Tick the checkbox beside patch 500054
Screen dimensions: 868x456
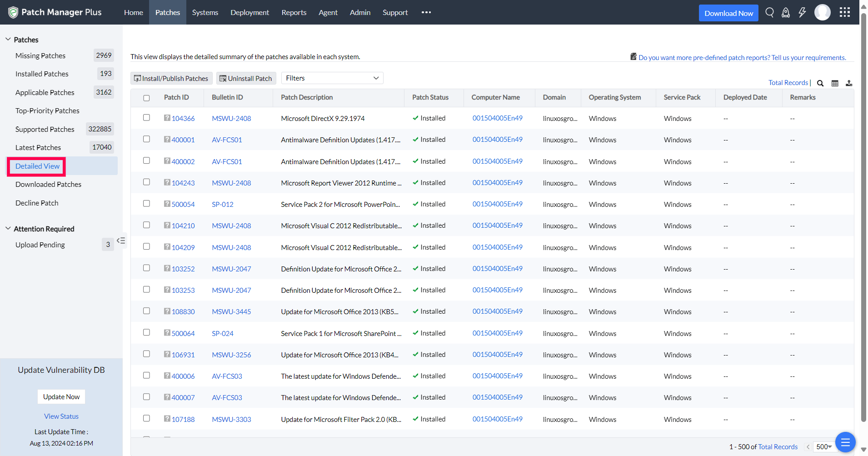click(x=146, y=203)
